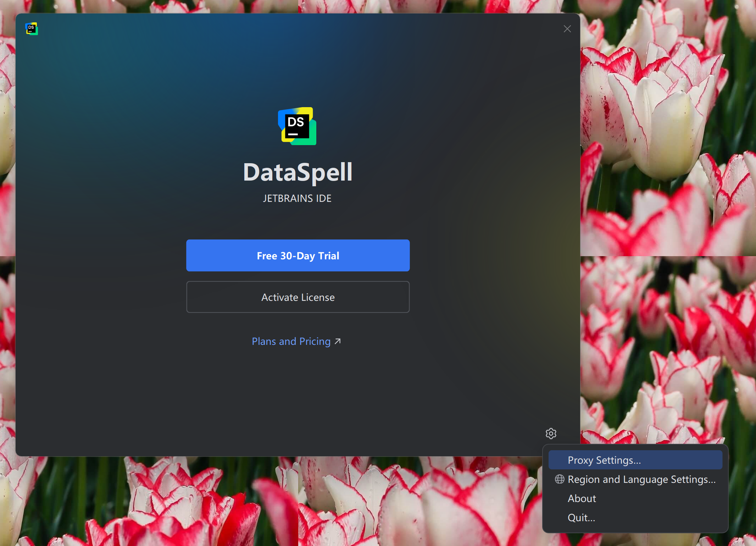Click the large DataSpell DS logo
Screen dimensions: 756x546
pyautogui.click(x=297, y=126)
